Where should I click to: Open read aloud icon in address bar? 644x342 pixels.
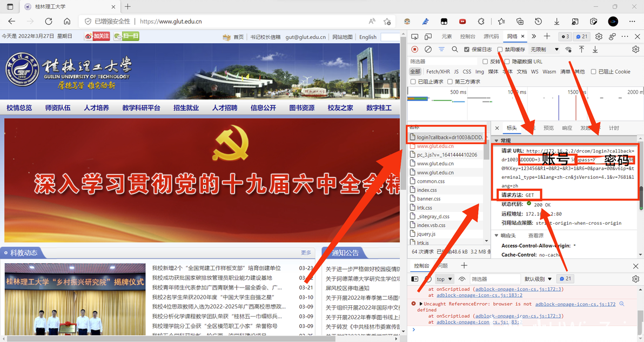[372, 22]
